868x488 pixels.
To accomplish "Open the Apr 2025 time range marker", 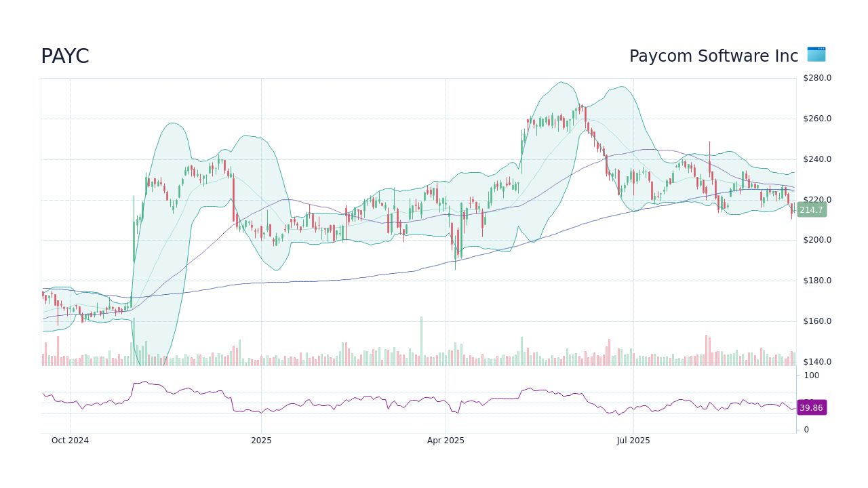I will [445, 441].
